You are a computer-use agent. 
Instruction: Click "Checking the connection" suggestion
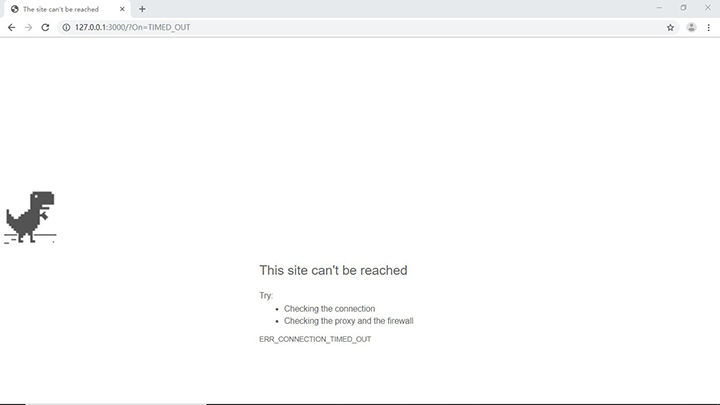[329, 309]
